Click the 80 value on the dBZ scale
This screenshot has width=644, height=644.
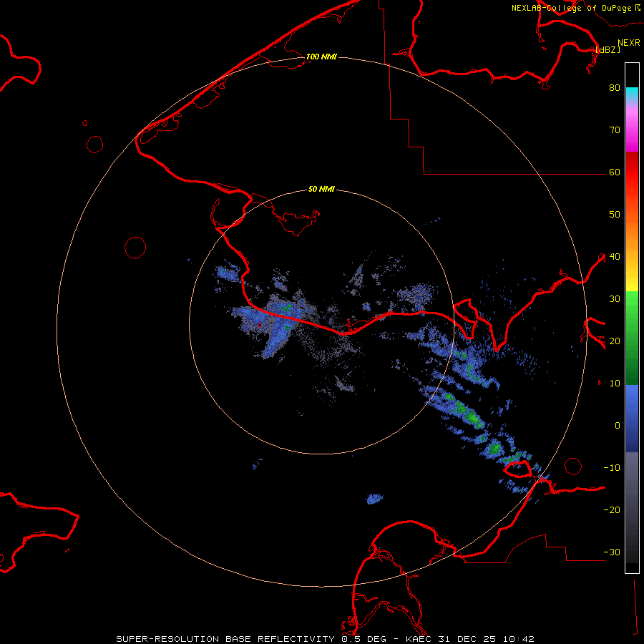[615, 88]
